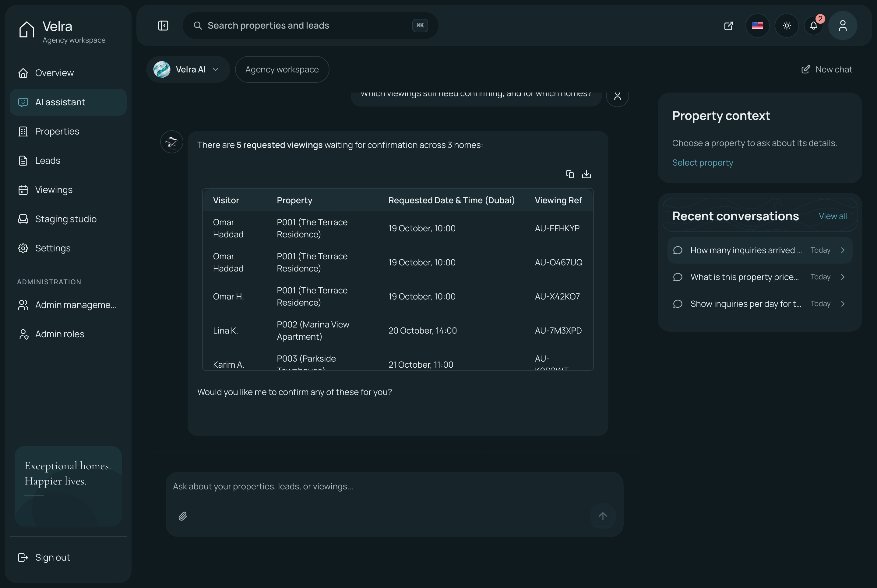Select viewing ref AU-EFHKYP cell
Image resolution: width=877 pixels, height=588 pixels.
pyautogui.click(x=557, y=228)
